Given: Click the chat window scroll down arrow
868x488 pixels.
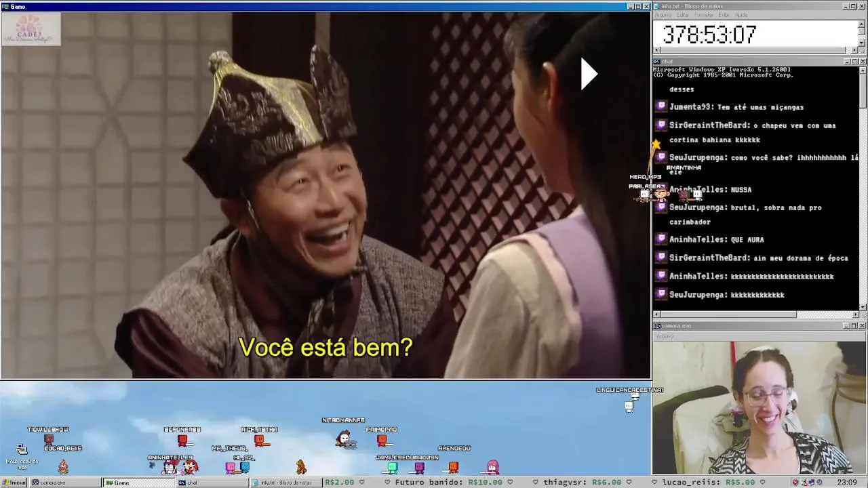Looking at the screenshot, I should click(863, 307).
